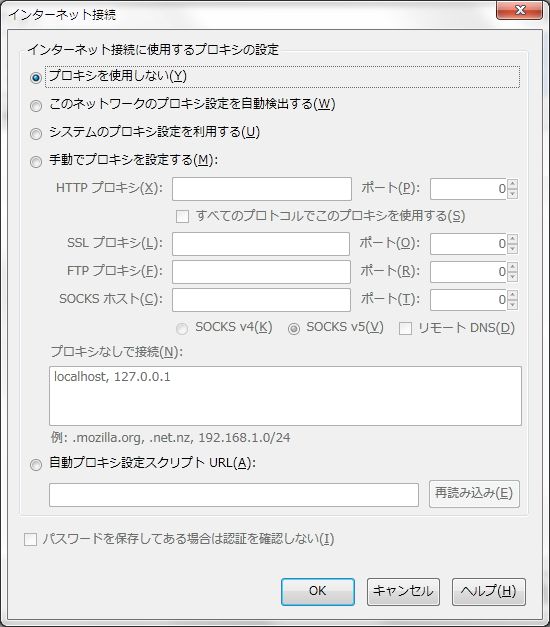Viewport: 550px width, 627px height.
Task: Decrease the SOCKS port stepper value
Action: tap(512, 305)
